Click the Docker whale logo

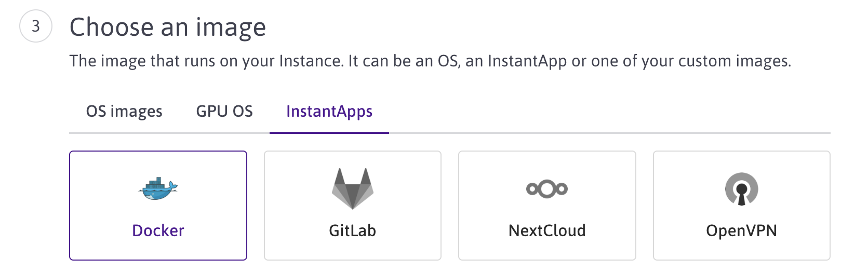click(x=158, y=188)
